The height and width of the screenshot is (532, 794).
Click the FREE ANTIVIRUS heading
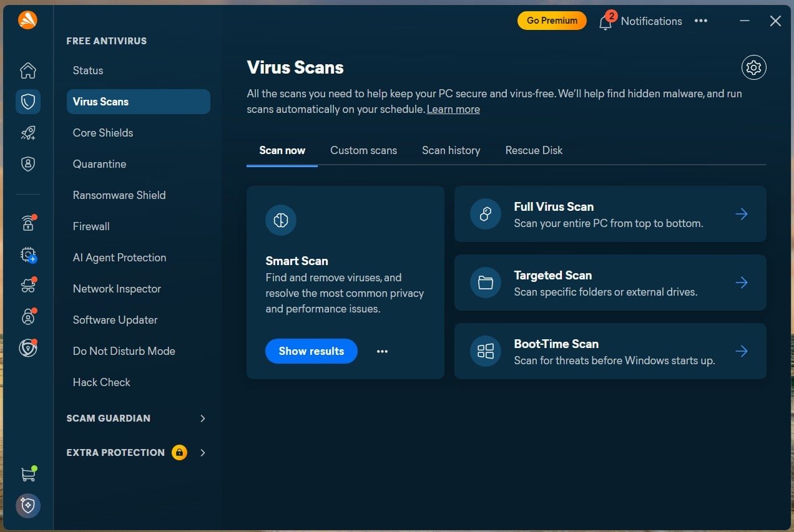[107, 41]
